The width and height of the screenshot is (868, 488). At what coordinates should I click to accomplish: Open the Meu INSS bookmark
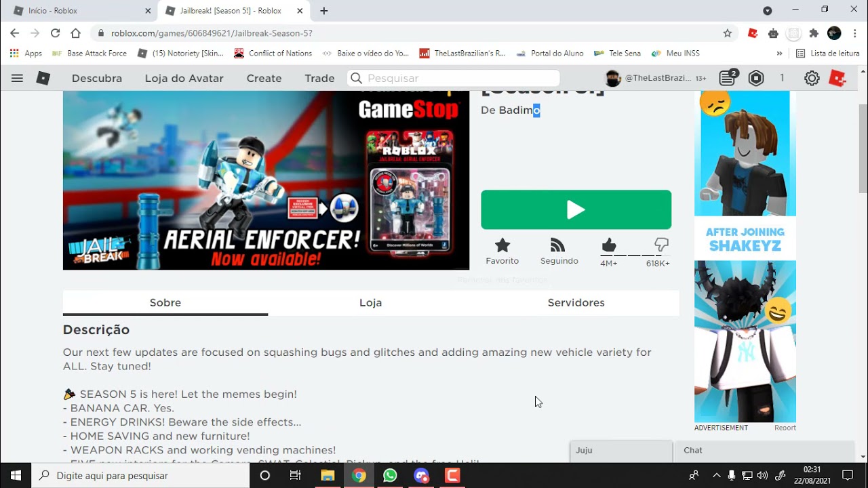click(x=675, y=53)
